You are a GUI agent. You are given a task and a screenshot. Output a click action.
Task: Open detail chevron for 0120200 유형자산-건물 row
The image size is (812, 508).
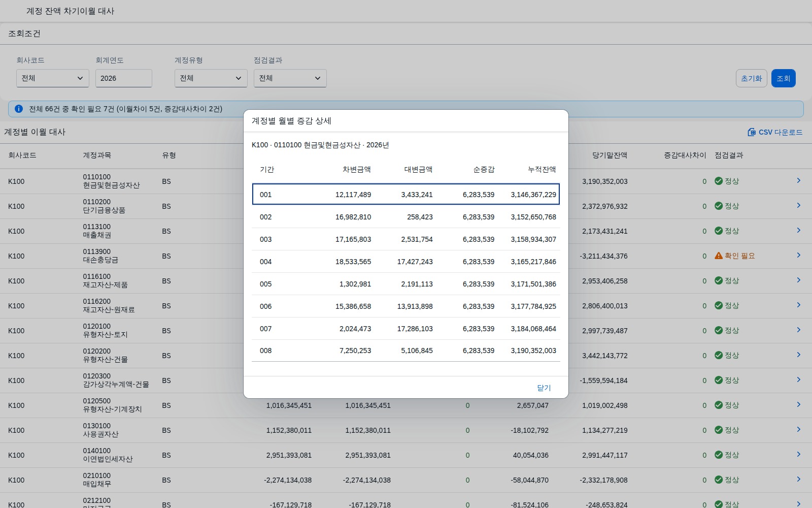coord(798,355)
